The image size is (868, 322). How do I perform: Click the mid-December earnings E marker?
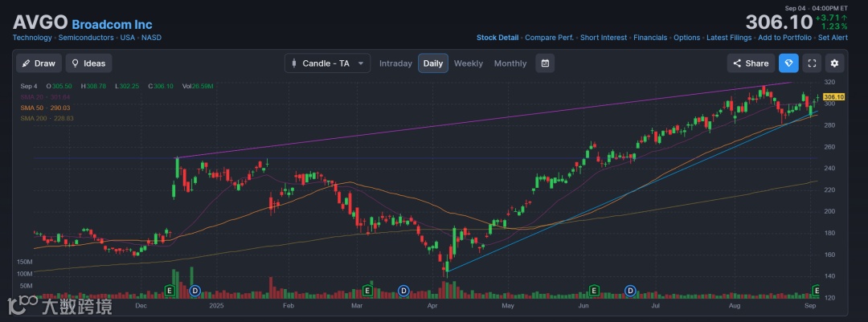(x=170, y=290)
